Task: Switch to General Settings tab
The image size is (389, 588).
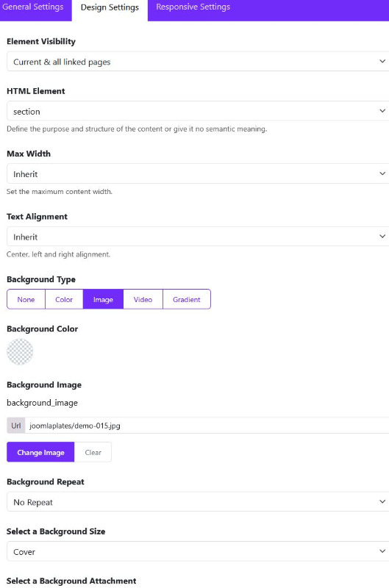Action: point(33,7)
